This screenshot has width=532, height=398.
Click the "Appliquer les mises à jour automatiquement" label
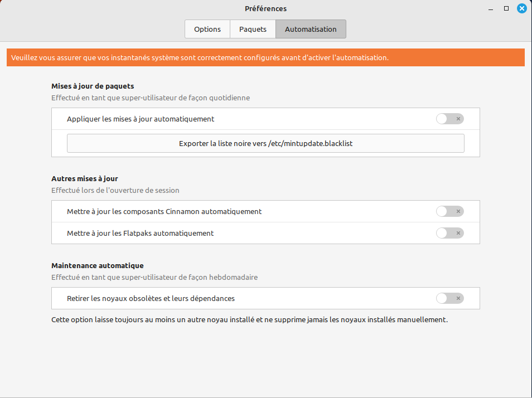(x=141, y=119)
